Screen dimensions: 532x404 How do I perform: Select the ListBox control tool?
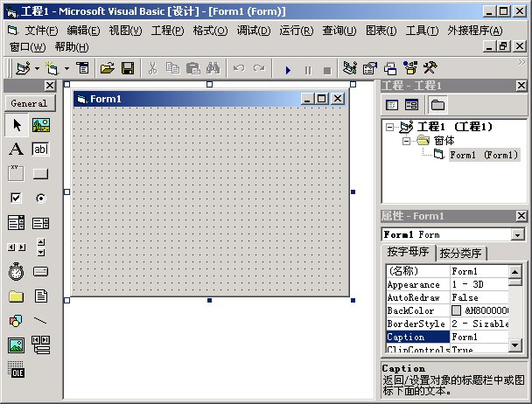click(x=41, y=223)
